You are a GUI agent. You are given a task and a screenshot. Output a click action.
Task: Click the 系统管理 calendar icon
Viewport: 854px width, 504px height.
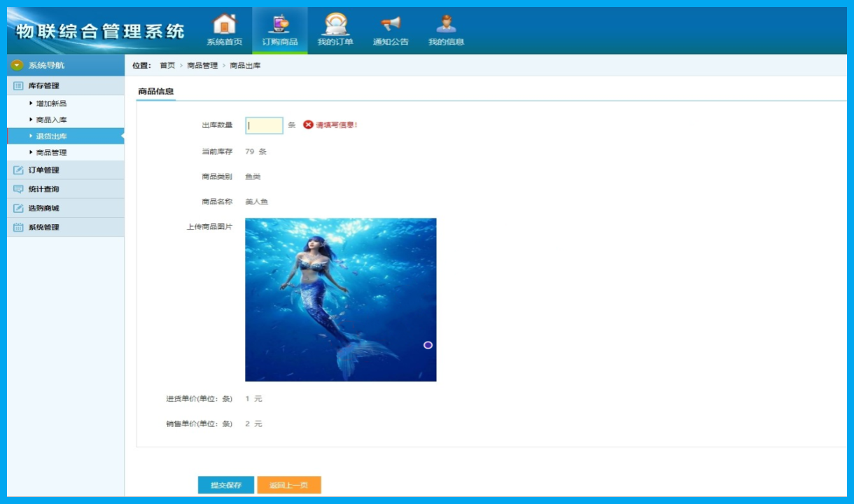click(19, 227)
